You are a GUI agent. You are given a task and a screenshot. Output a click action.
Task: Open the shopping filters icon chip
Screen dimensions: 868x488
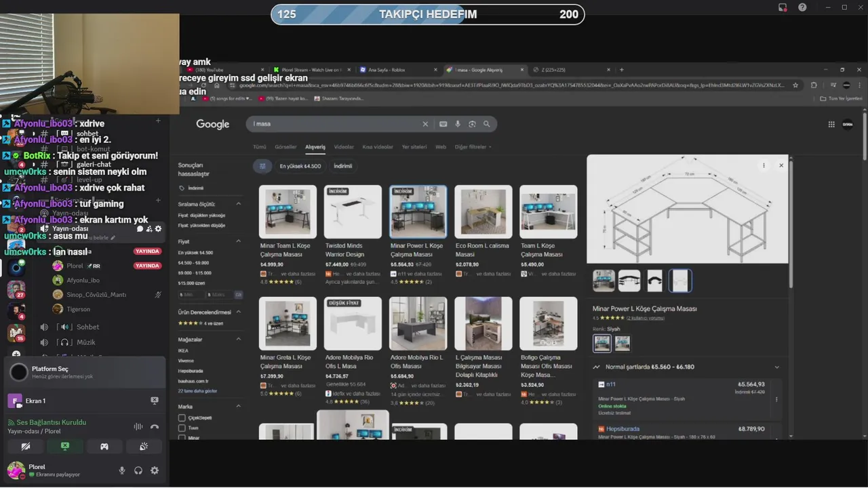pyautogui.click(x=262, y=166)
